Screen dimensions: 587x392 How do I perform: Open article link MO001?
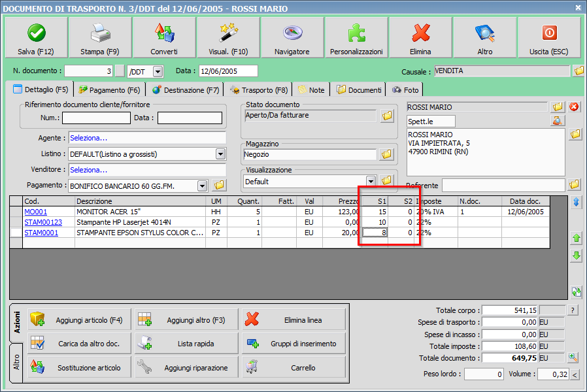click(35, 212)
